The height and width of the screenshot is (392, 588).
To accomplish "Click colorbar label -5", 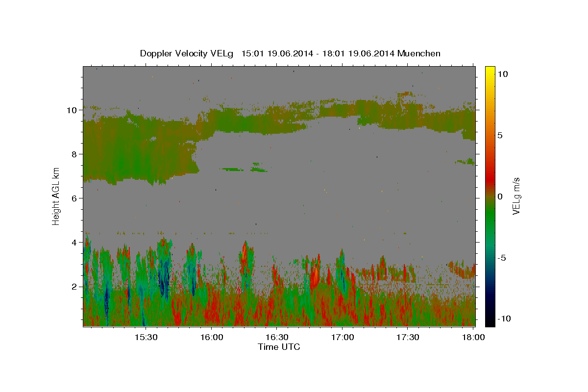I will point(501,258).
